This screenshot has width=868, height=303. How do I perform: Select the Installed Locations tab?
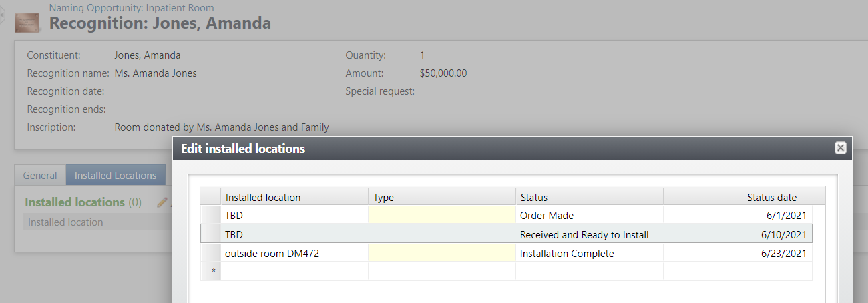(x=116, y=176)
